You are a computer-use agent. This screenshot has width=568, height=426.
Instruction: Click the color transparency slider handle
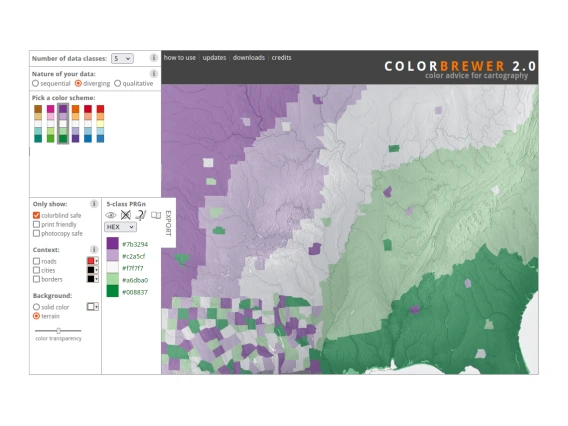pyautogui.click(x=58, y=331)
